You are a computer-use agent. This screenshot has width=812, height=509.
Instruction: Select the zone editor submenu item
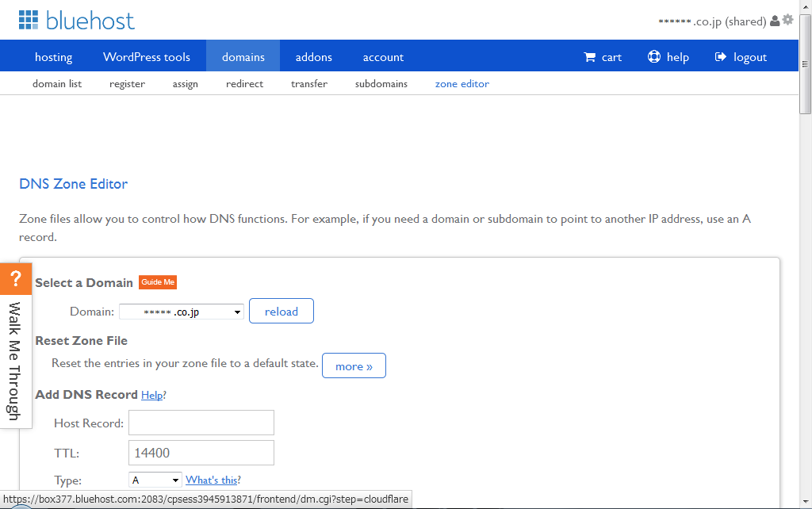coord(462,83)
